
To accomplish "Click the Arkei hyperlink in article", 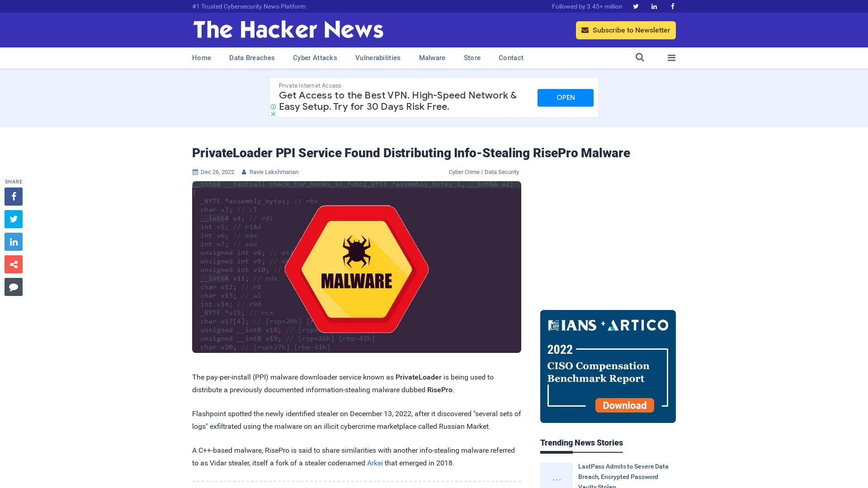I will (x=375, y=463).
